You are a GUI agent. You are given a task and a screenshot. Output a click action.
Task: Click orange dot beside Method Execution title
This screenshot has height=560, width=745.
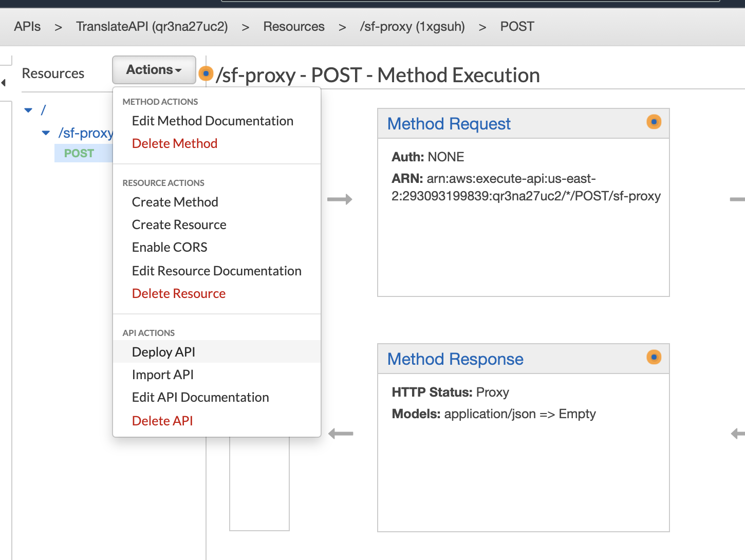206,74
